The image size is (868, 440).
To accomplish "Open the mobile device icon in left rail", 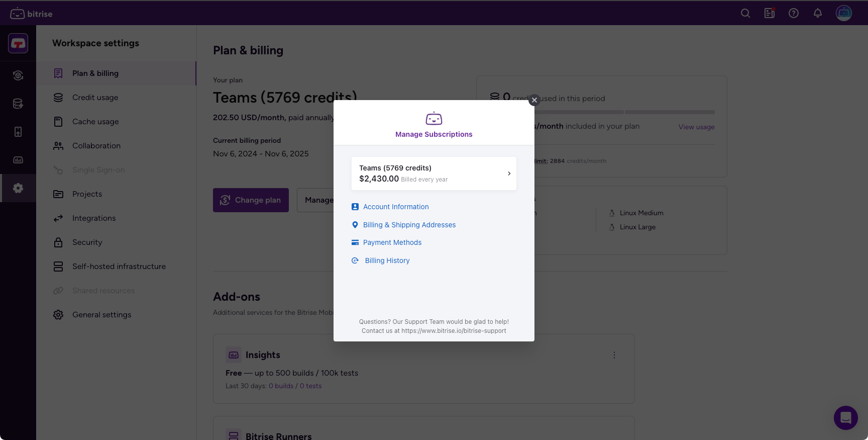I will (x=18, y=132).
